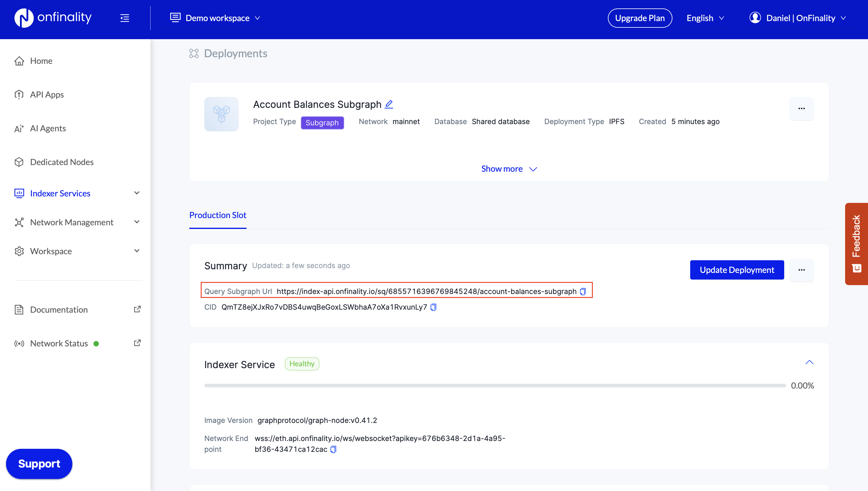
Task: Open the English language dropdown
Action: tap(705, 18)
